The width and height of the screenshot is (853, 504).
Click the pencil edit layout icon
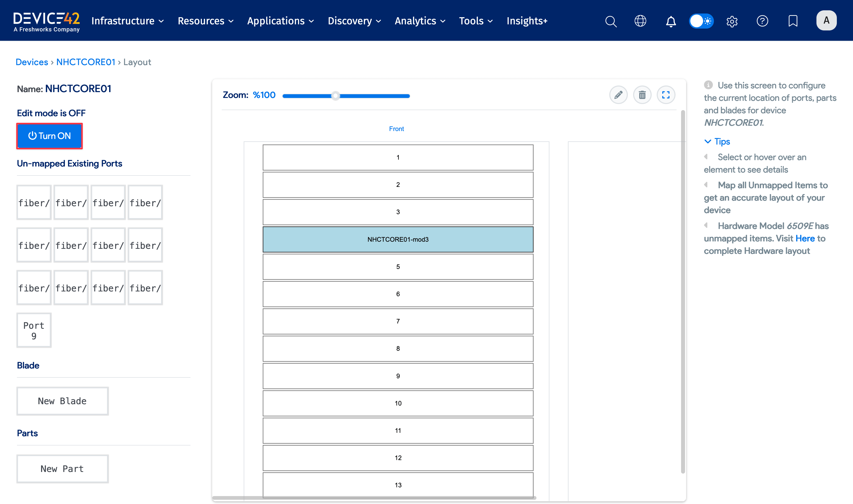pos(618,95)
